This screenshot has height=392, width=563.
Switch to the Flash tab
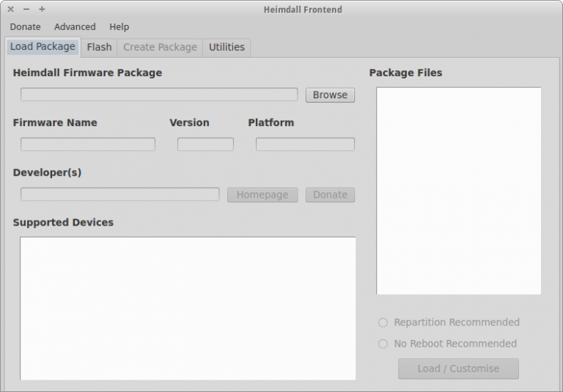click(99, 48)
